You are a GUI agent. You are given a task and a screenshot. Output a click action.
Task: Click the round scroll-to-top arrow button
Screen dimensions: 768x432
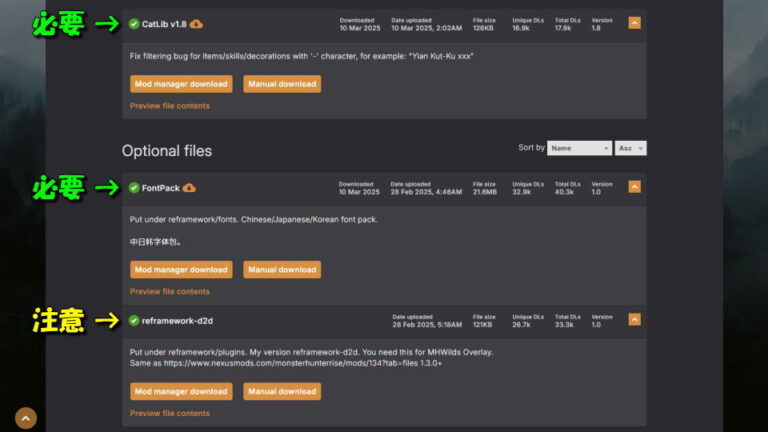(x=26, y=418)
